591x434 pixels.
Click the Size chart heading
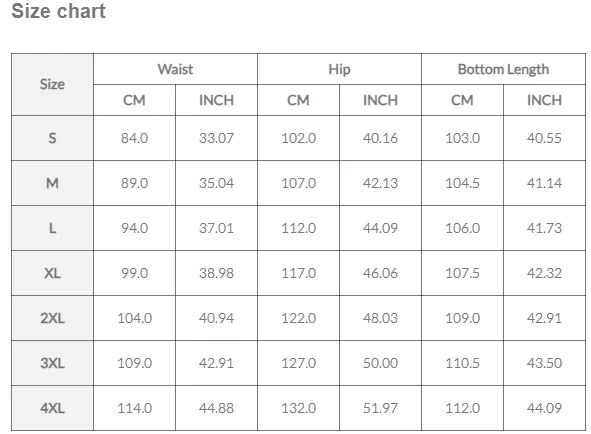pyautogui.click(x=58, y=11)
